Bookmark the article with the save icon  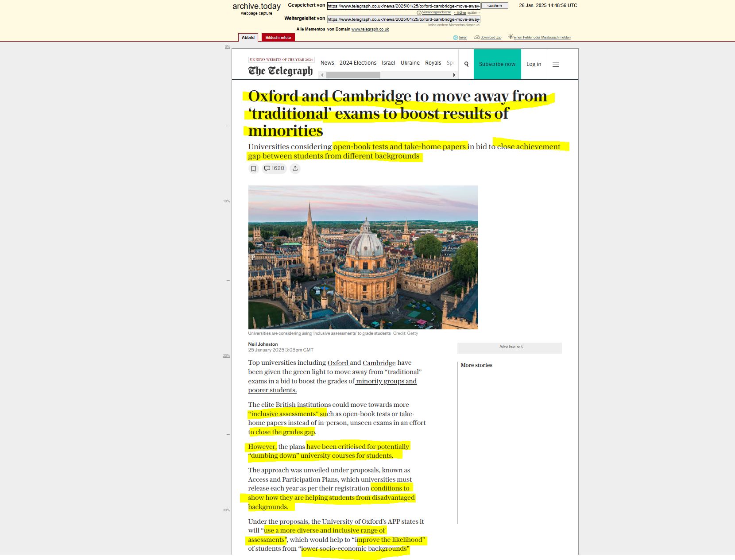253,169
